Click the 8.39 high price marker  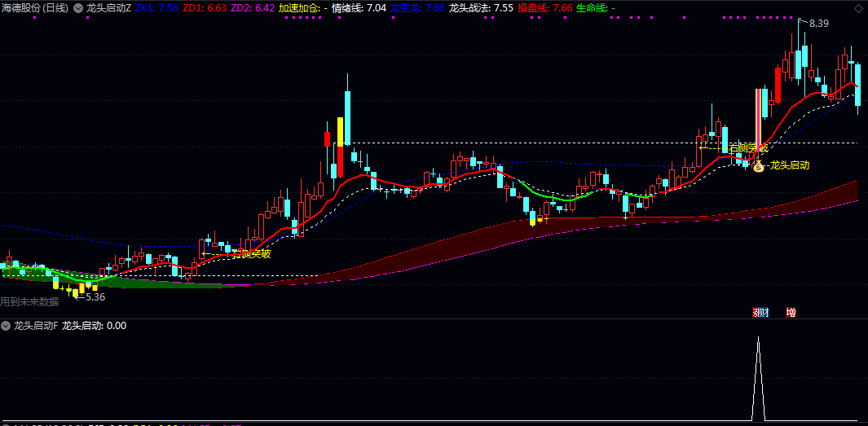click(x=818, y=24)
